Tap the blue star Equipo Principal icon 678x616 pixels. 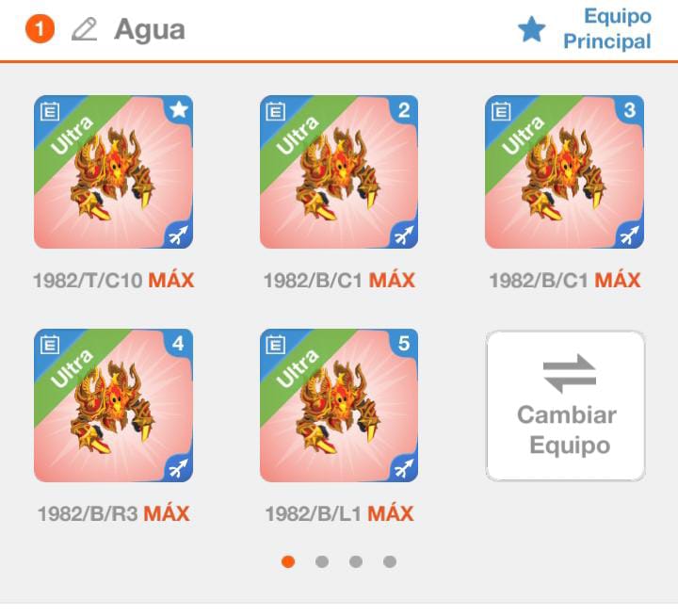[x=531, y=29]
